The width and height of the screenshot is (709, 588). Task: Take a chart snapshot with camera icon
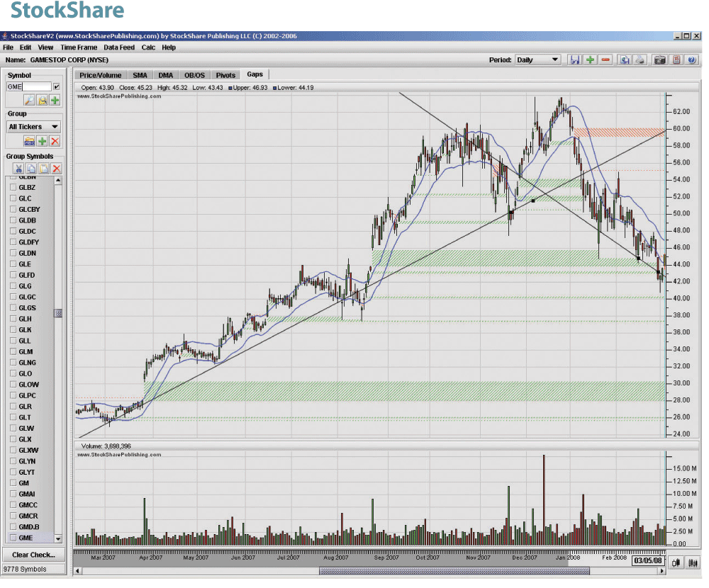659,60
